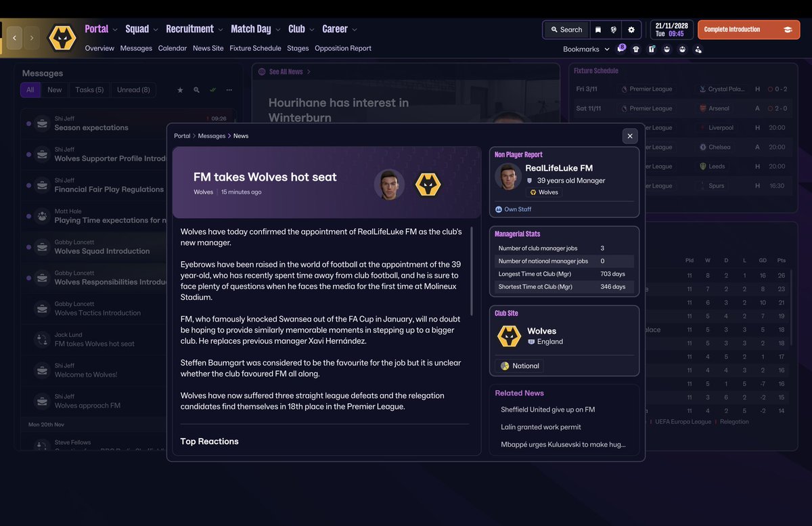Open briefcase icon beside Season expectations
Viewport: 812px width, 526px height.
tap(43, 124)
